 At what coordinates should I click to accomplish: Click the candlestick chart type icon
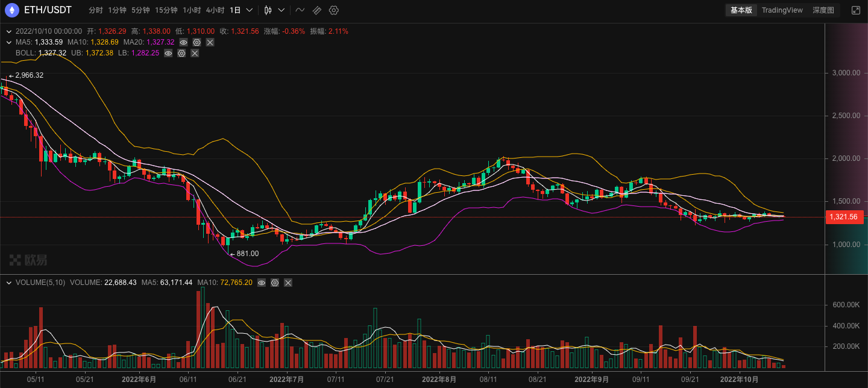point(268,10)
